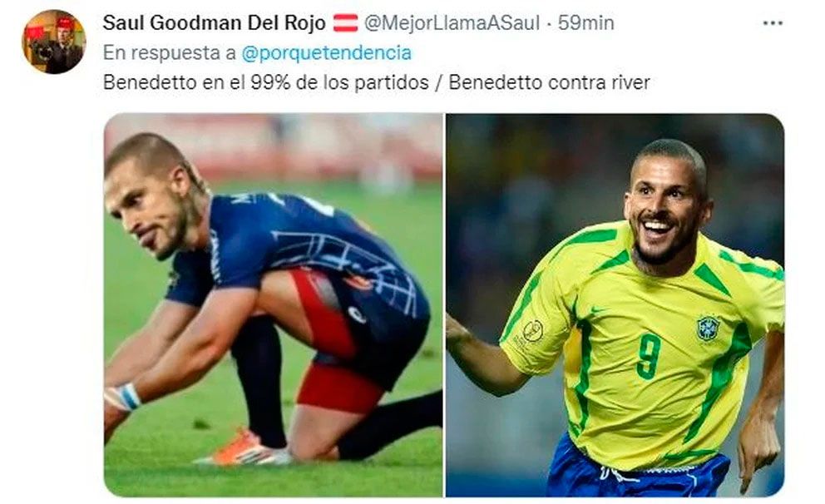Click the blue shorts in the right photo
This screenshot has width=825, height=504.
coord(637,470)
